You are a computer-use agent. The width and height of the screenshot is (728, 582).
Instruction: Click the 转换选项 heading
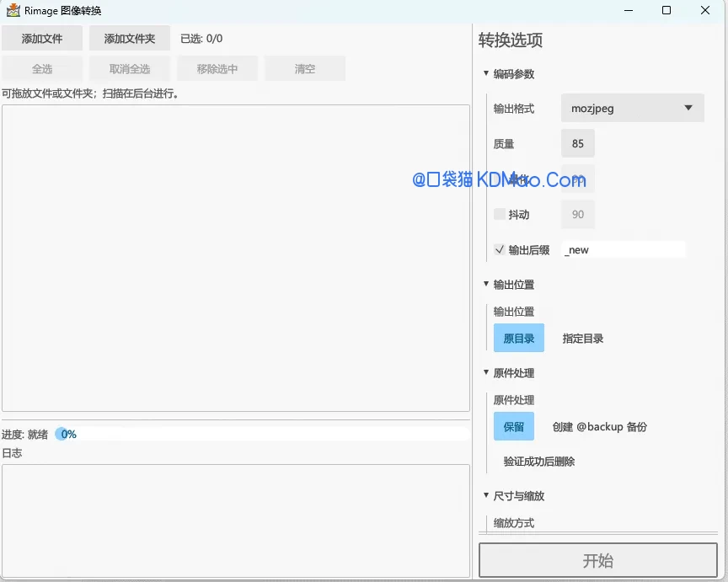click(511, 40)
